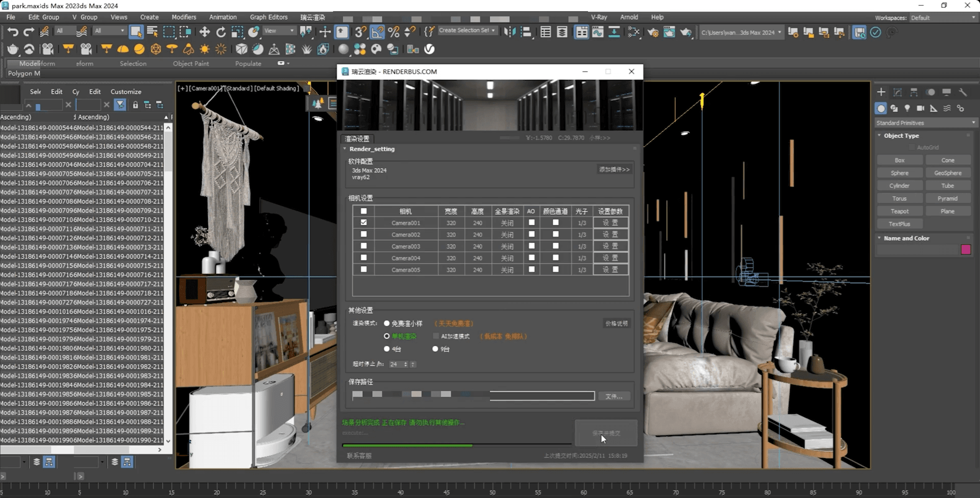Viewport: 980px width, 498px height.
Task: Open Customize menu in scene explorer
Action: [126, 92]
